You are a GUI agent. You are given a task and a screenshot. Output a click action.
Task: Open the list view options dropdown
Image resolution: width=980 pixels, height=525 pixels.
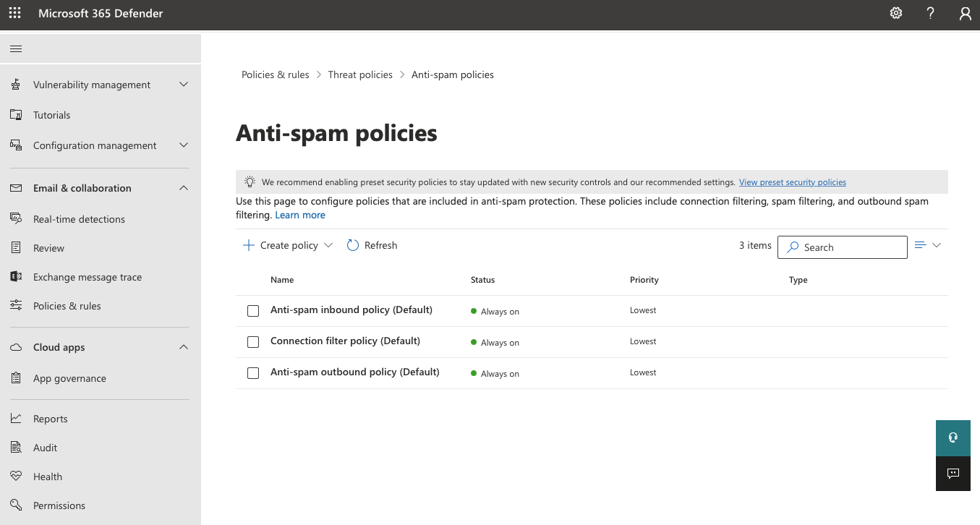tap(927, 245)
